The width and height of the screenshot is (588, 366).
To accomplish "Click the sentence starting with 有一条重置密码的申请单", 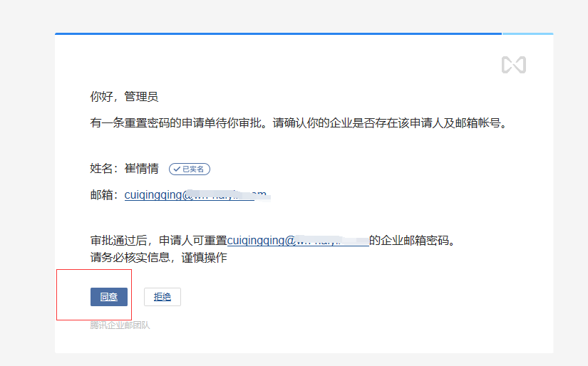I will (298, 122).
